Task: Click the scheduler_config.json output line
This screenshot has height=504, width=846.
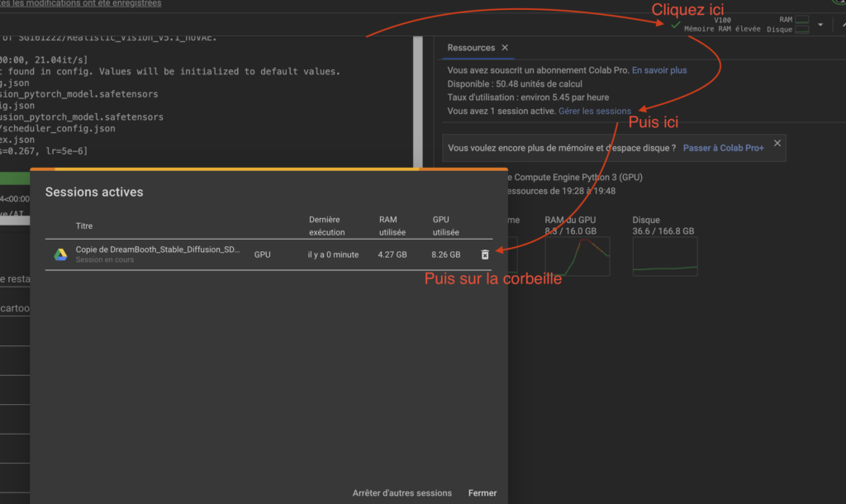Action: tap(58, 128)
